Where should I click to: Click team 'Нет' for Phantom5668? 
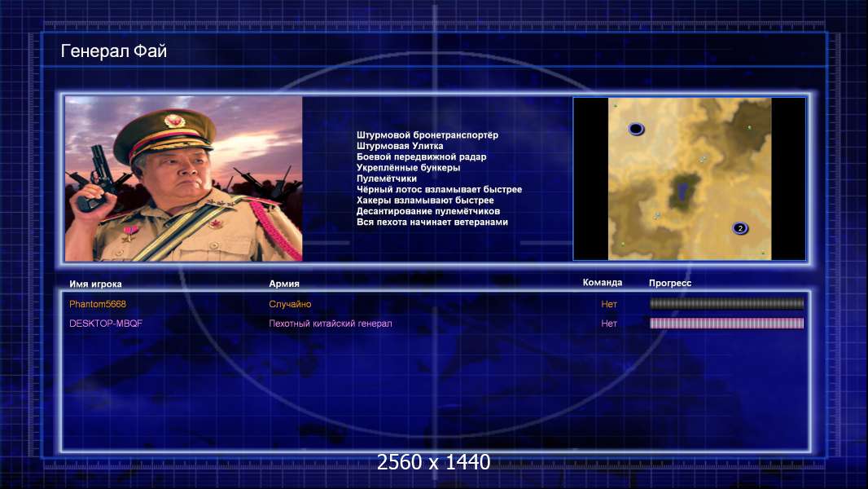609,304
